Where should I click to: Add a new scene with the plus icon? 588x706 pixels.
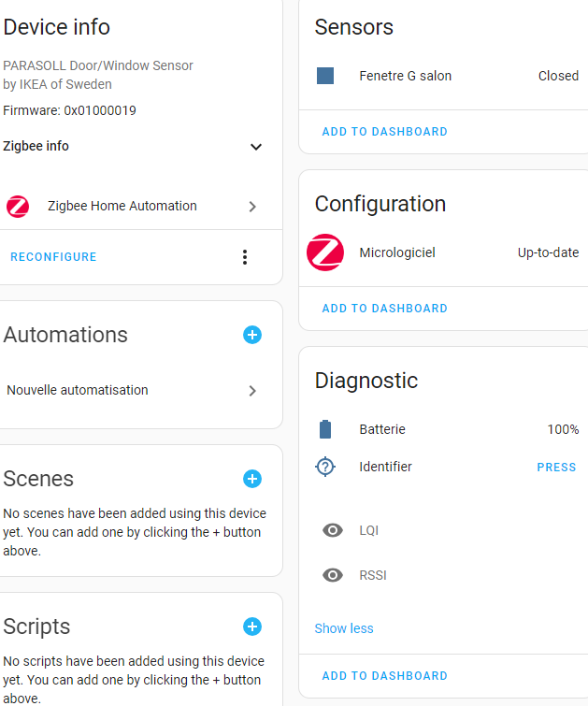(252, 479)
